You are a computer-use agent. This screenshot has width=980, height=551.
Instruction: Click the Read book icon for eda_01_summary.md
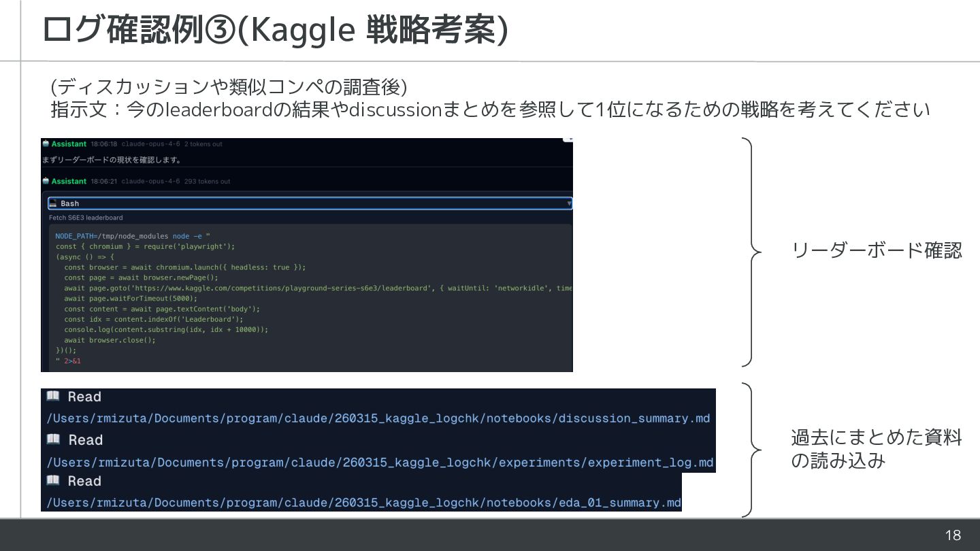(53, 480)
